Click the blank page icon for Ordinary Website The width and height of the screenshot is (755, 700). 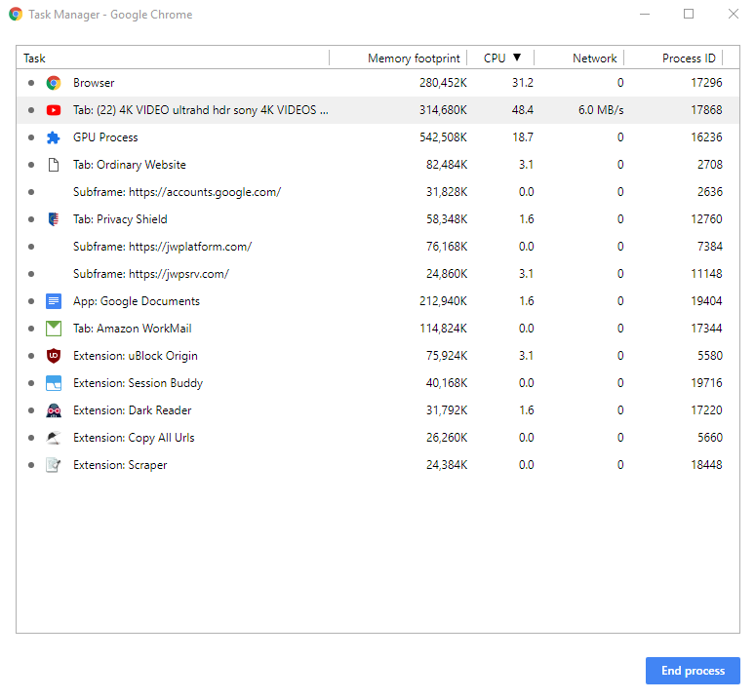54,165
